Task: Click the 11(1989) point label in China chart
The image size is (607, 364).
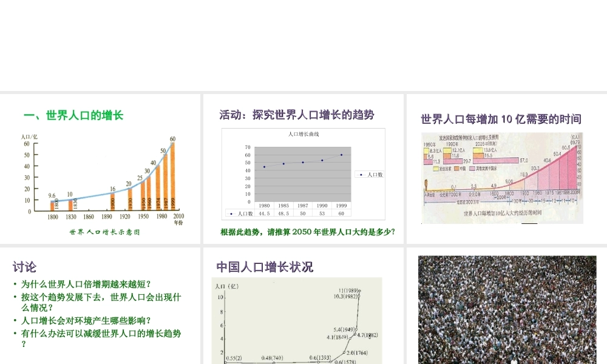Action: (x=348, y=291)
